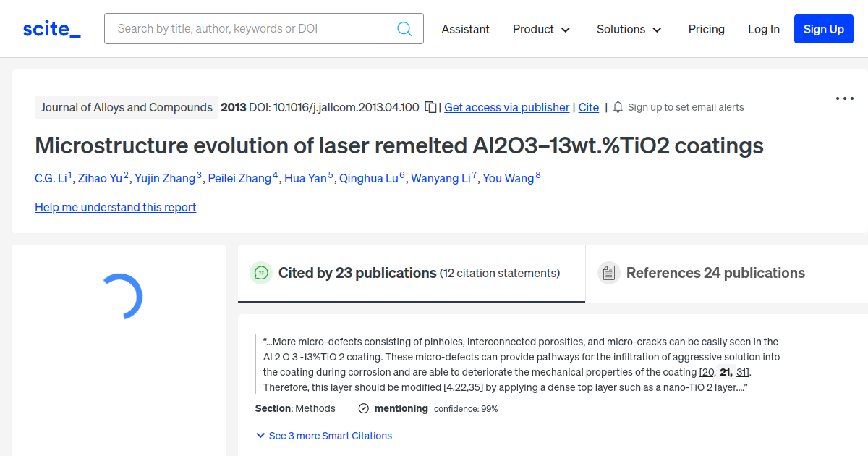The image size is (868, 456).
Task: Expand the Product dropdown menu
Action: tap(541, 29)
